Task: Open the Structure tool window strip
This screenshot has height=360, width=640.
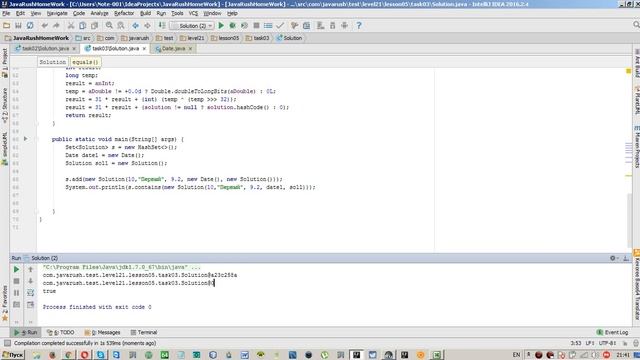Action: click(x=4, y=105)
